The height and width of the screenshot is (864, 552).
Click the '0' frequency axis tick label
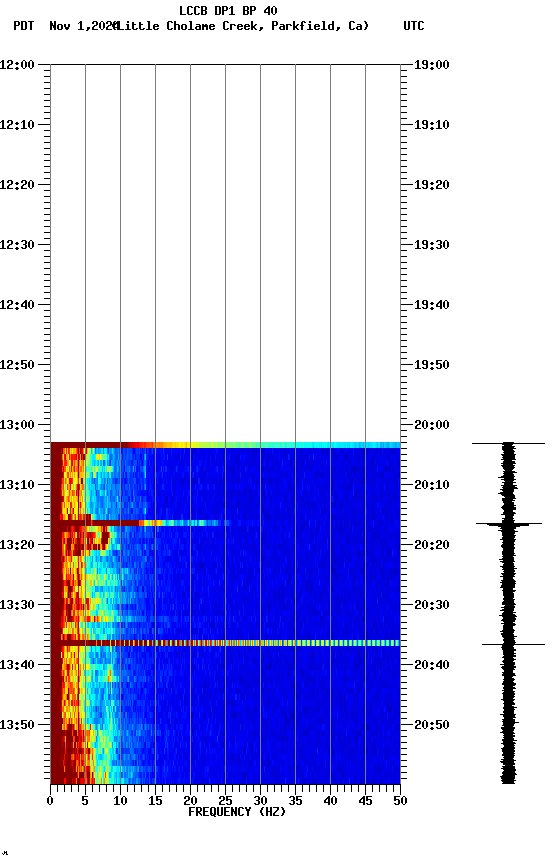(x=50, y=801)
